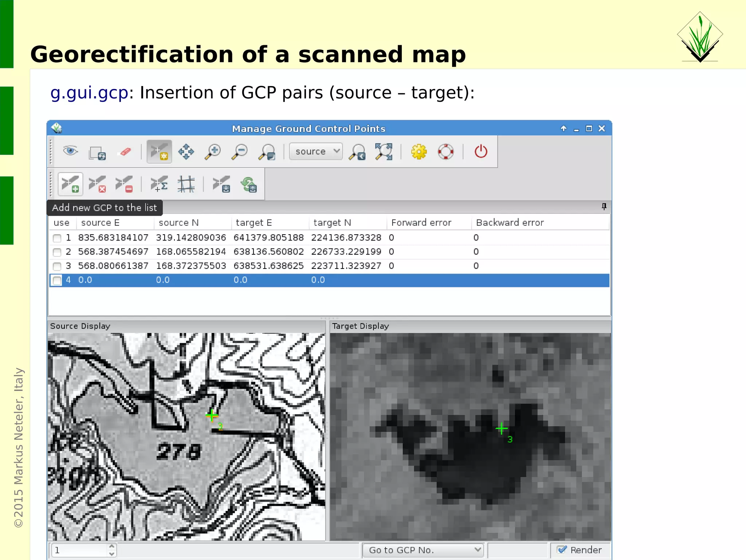Click Georectify grid icon
The height and width of the screenshot is (560, 746).
point(186,184)
